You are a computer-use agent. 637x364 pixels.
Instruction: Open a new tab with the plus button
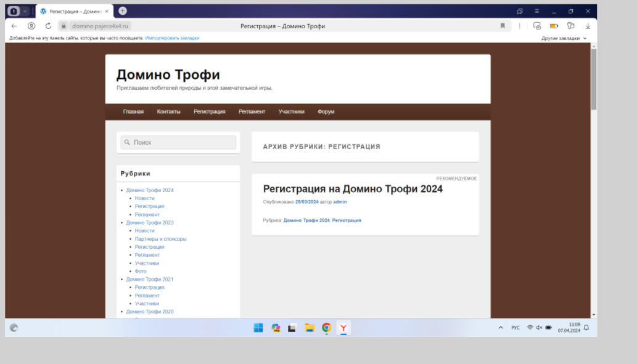(123, 10)
